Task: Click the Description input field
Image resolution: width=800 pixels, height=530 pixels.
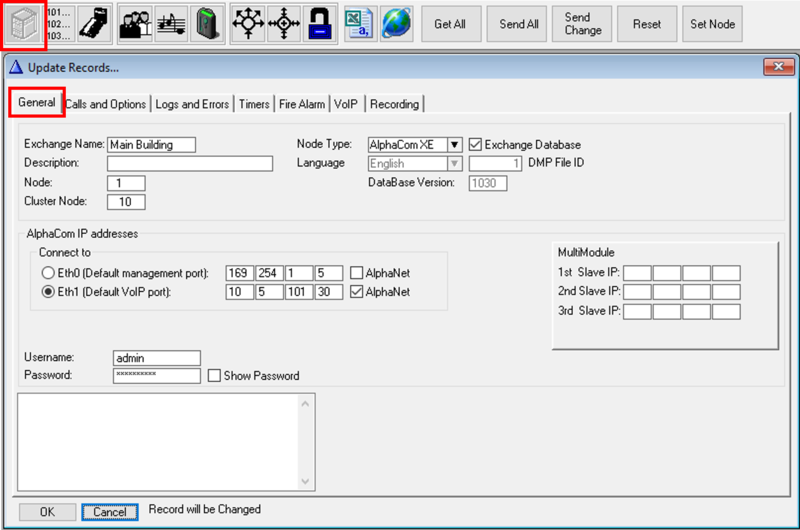Action: (189, 163)
